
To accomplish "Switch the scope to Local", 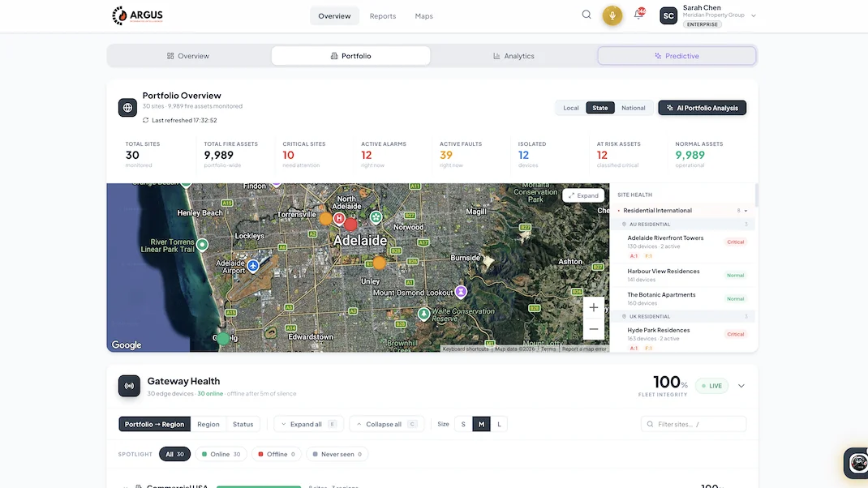I will point(571,108).
